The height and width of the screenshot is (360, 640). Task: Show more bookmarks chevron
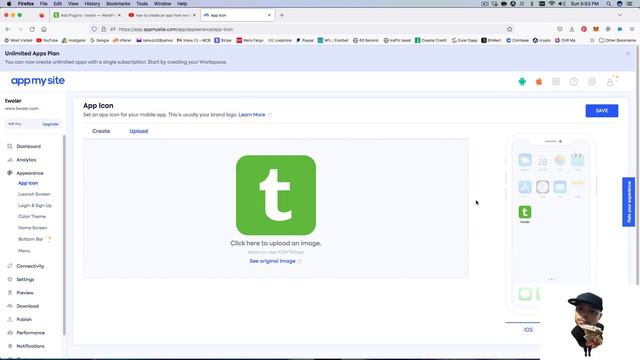[592, 40]
